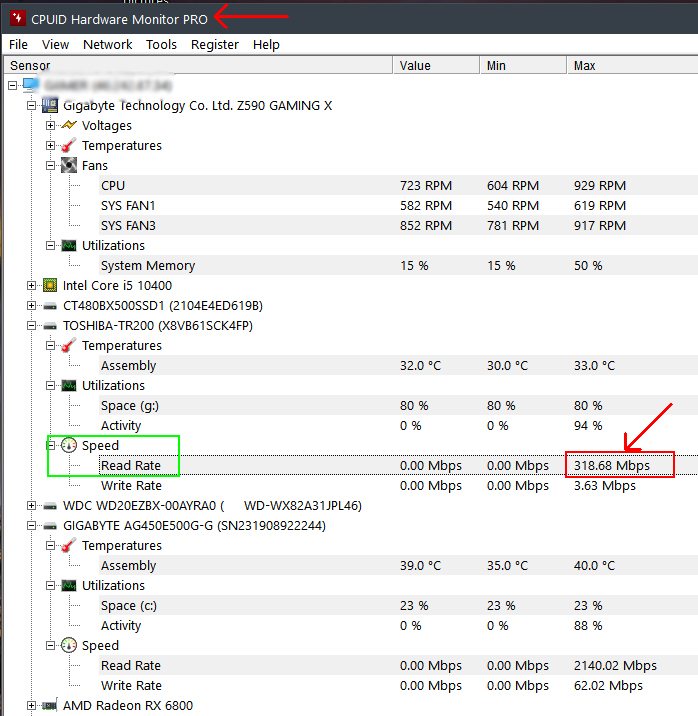This screenshot has width=698, height=716.
Task: Open the View menu
Action: pos(55,45)
